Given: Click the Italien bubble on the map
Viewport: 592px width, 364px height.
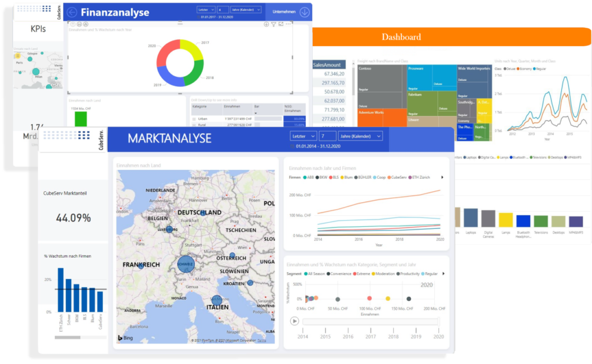Looking at the screenshot, I should pyautogui.click(x=216, y=300).
